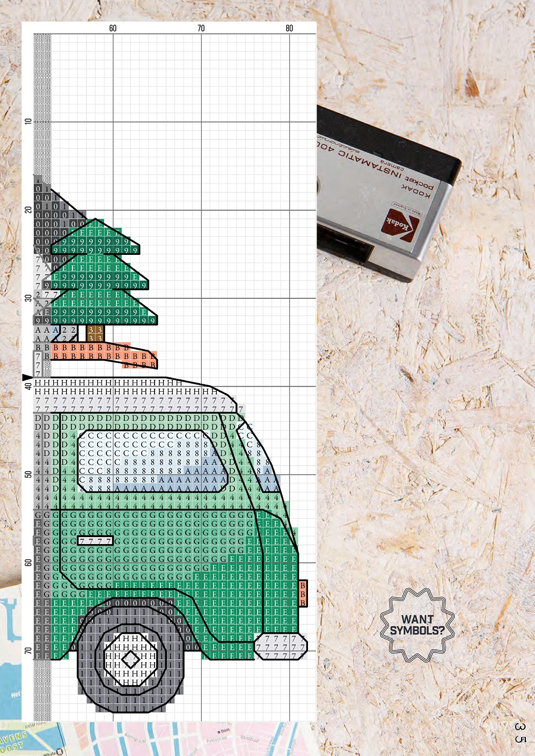The width and height of the screenshot is (535, 756).
Task: Click row number 10 on the left ruler
Action: (28, 122)
